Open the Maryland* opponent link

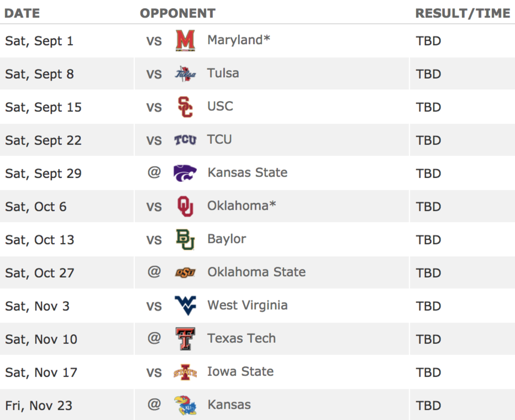tap(239, 40)
